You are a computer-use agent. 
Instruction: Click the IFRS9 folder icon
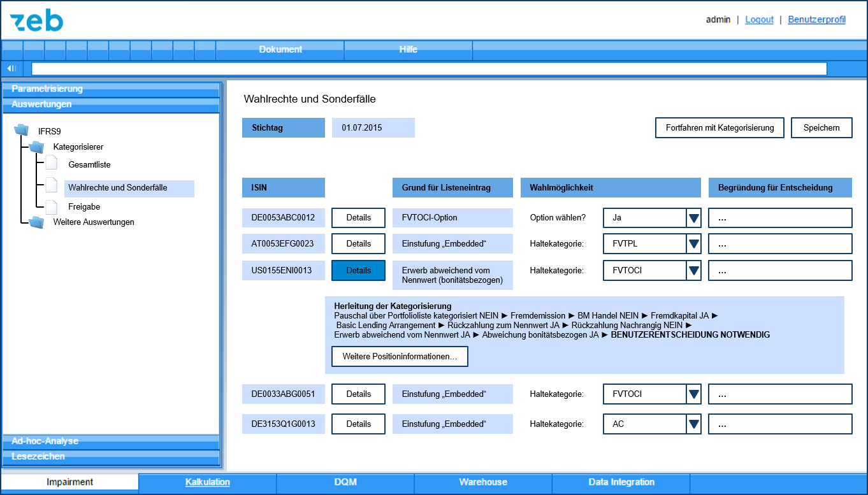[22, 131]
